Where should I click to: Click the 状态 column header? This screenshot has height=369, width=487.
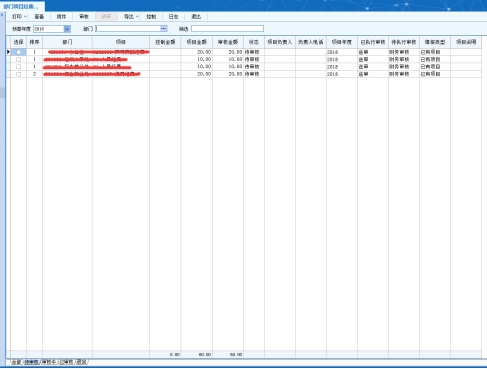click(254, 42)
